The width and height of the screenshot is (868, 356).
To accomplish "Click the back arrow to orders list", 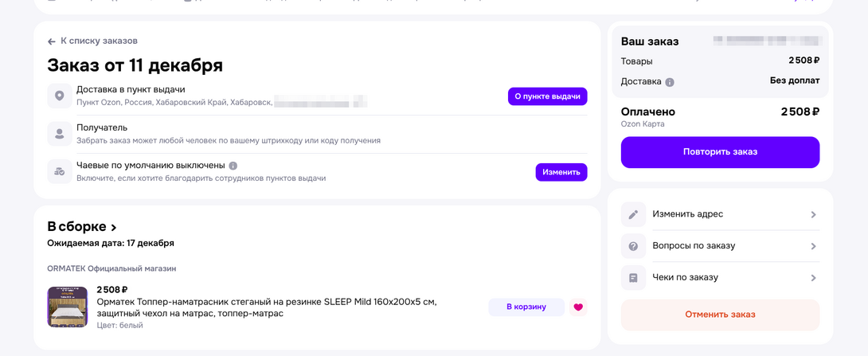I will coord(52,41).
